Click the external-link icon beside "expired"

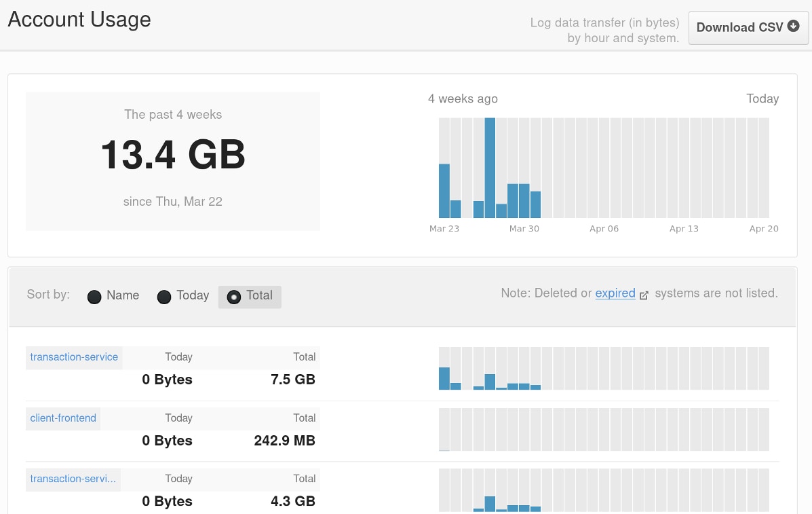pyautogui.click(x=644, y=296)
